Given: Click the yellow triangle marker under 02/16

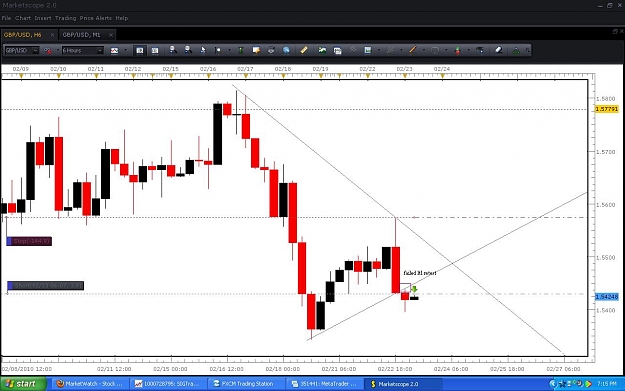Looking at the screenshot, I should click(x=208, y=76).
